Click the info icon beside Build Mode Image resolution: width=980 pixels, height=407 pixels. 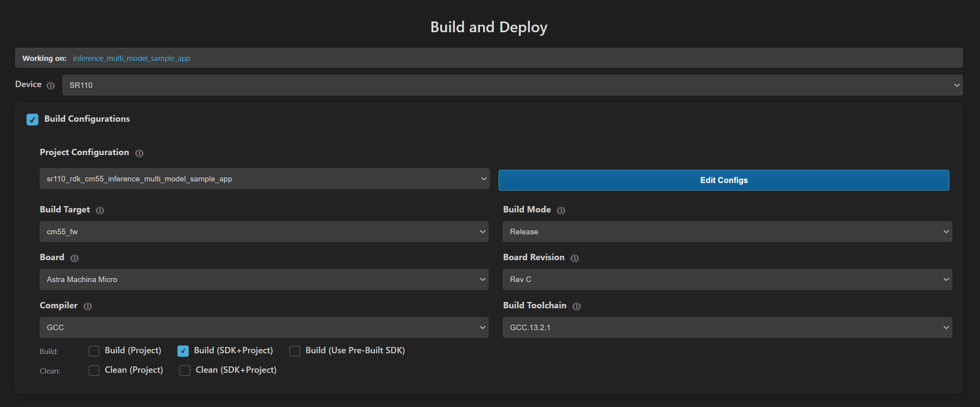pyautogui.click(x=561, y=210)
